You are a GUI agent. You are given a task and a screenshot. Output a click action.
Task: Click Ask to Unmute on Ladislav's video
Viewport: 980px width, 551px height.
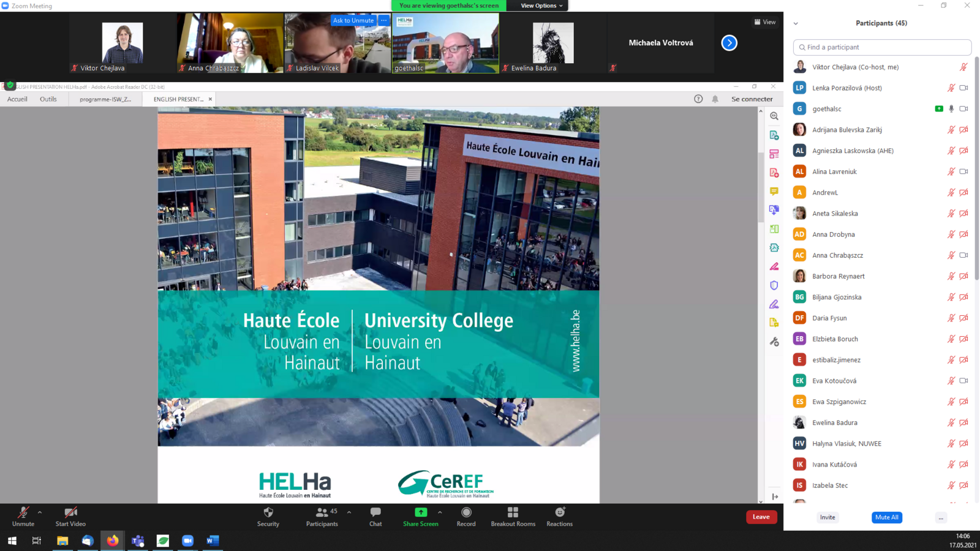tap(353, 20)
